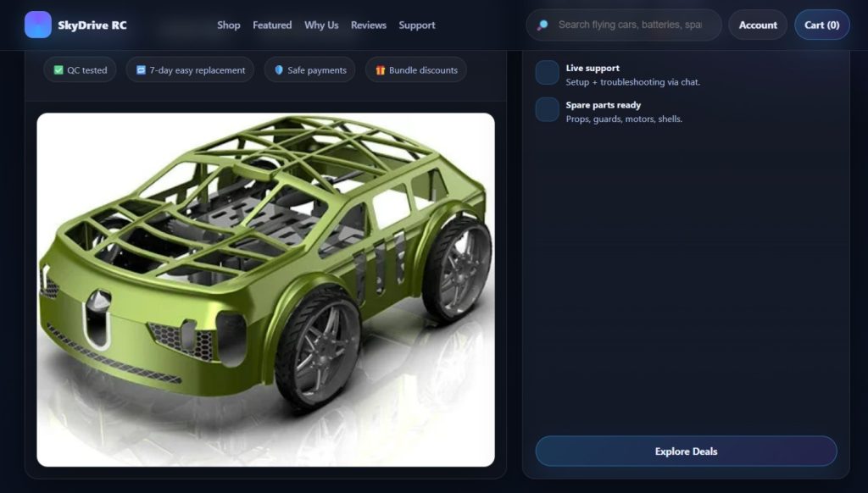Jump to Reviews in navigation
The height and width of the screenshot is (493, 868).
[x=369, y=25]
